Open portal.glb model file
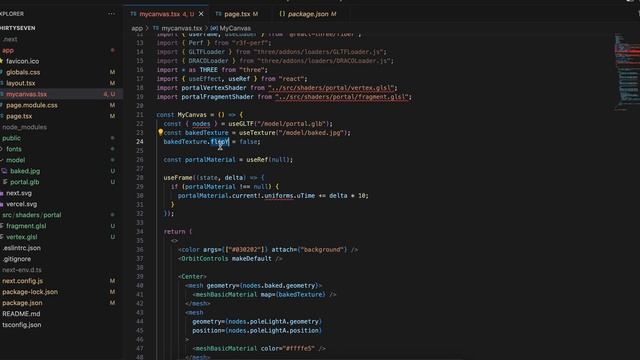The width and height of the screenshot is (640, 360). [x=24, y=182]
